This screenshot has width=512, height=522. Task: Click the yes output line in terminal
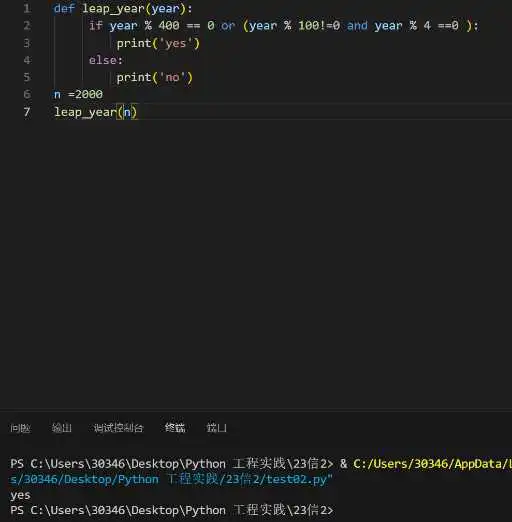point(20,496)
